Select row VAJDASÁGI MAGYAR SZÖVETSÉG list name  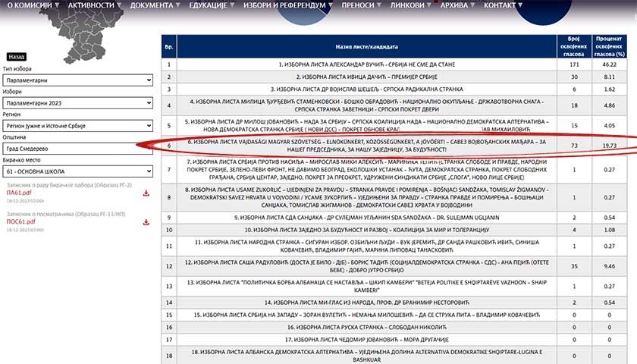pyautogui.click(x=367, y=146)
